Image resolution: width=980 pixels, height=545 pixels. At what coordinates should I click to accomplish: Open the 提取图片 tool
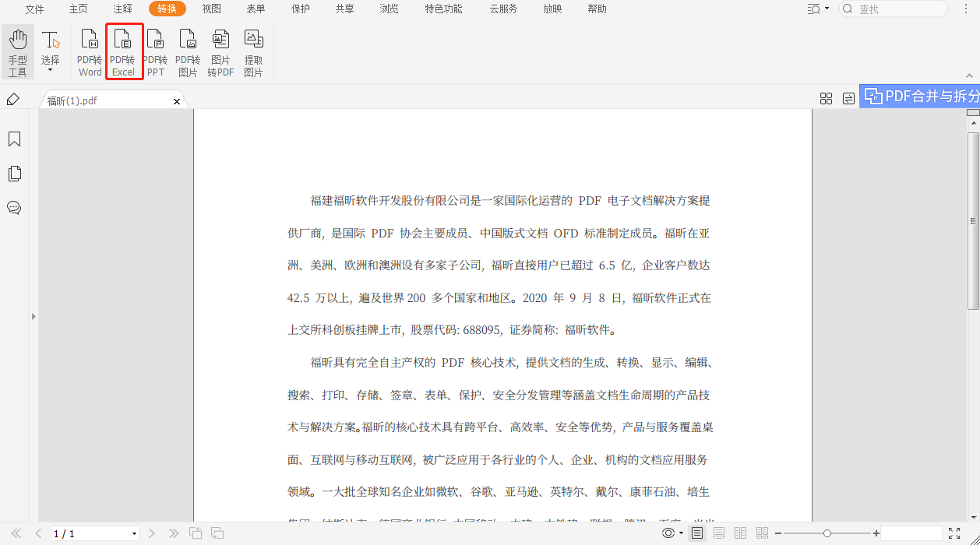253,51
